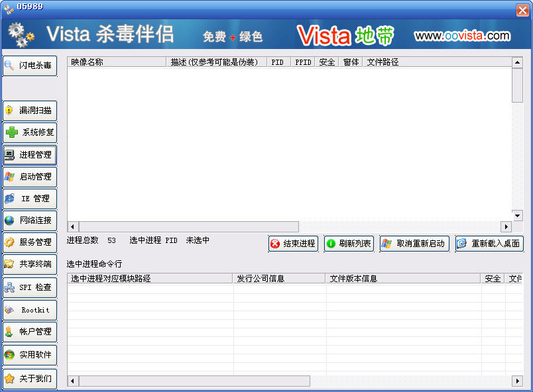
Task: Click process list scroll right arrow
Action: point(506,226)
